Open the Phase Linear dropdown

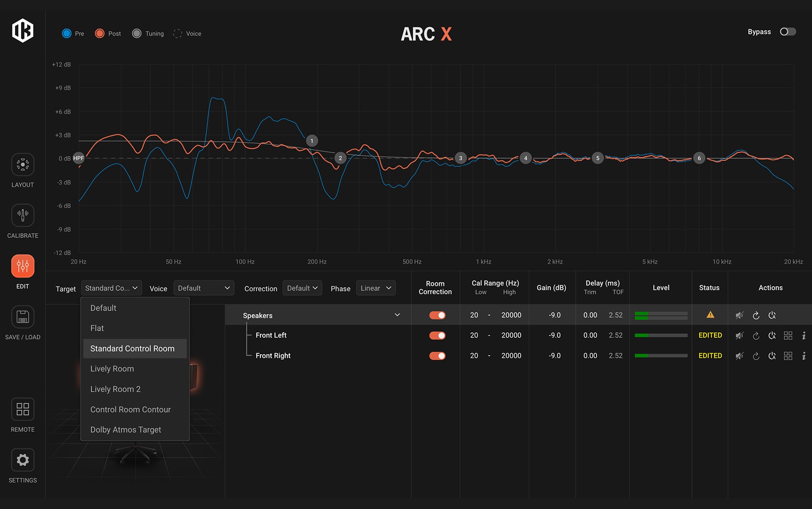pos(375,288)
